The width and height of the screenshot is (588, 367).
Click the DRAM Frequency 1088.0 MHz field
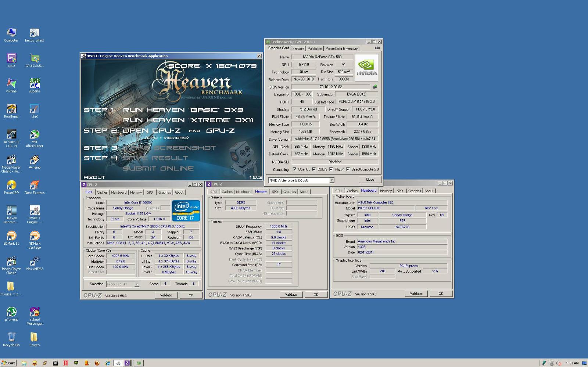tap(279, 227)
